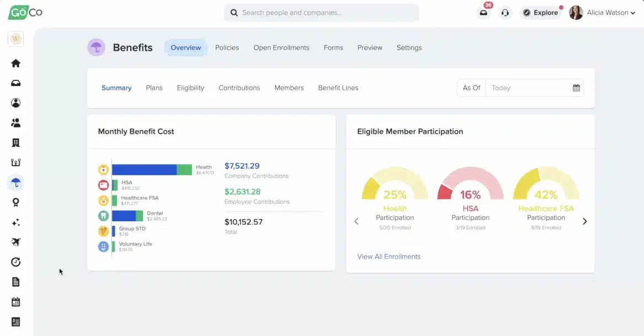The image size is (644, 336).
Task: Open the profile person sidebar icon
Action: (x=15, y=103)
